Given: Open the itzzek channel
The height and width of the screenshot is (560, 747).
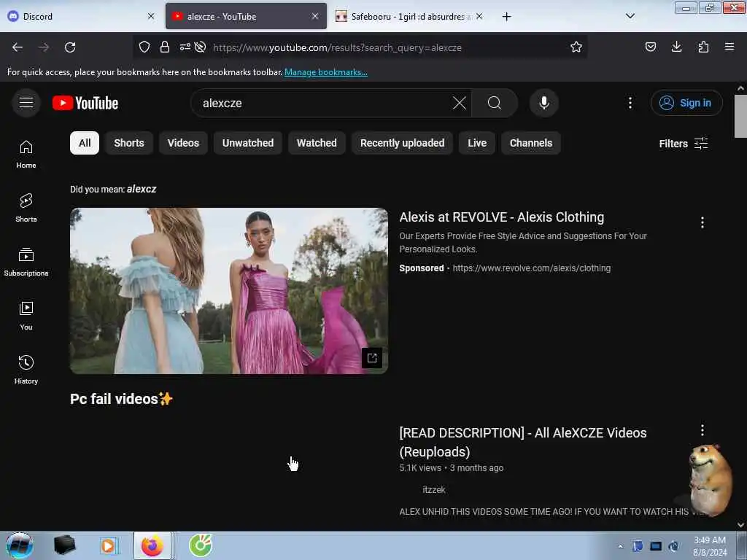Looking at the screenshot, I should click(x=434, y=489).
